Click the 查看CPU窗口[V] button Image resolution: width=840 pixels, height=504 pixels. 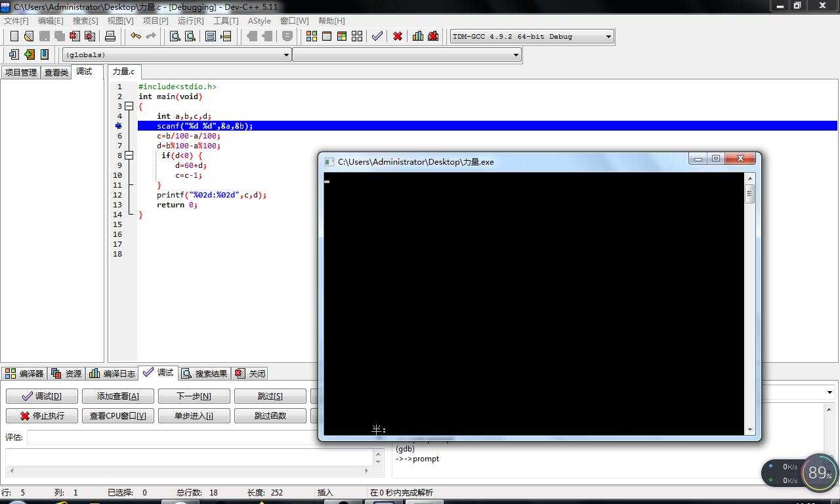coord(118,416)
